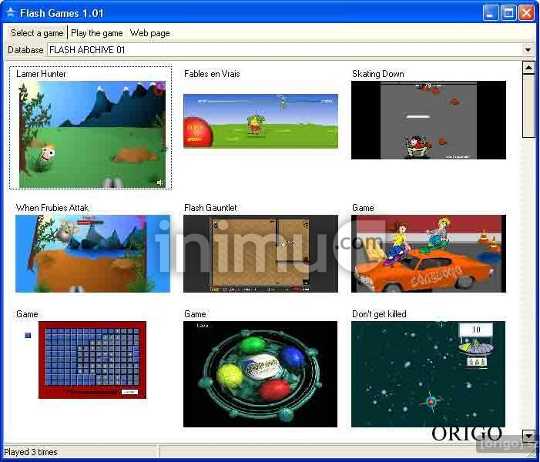Screen dimensions: 540x462
Task: Expand the Database dropdown arrow
Action: pos(528,50)
